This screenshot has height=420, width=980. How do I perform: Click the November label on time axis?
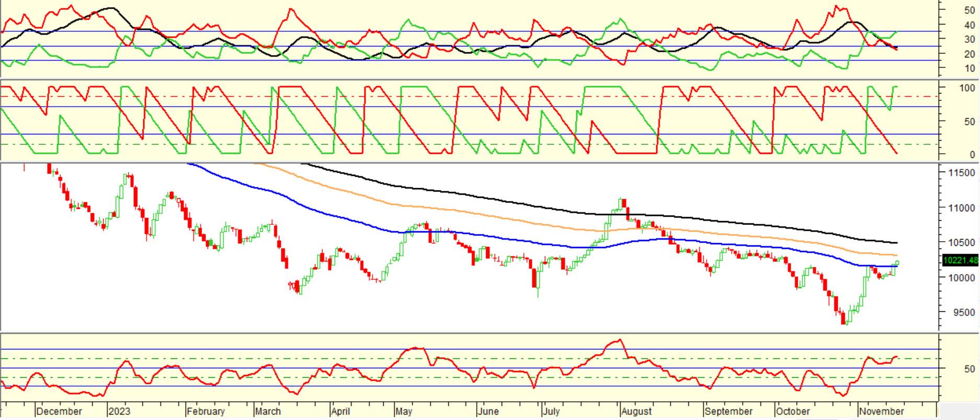click(x=881, y=411)
